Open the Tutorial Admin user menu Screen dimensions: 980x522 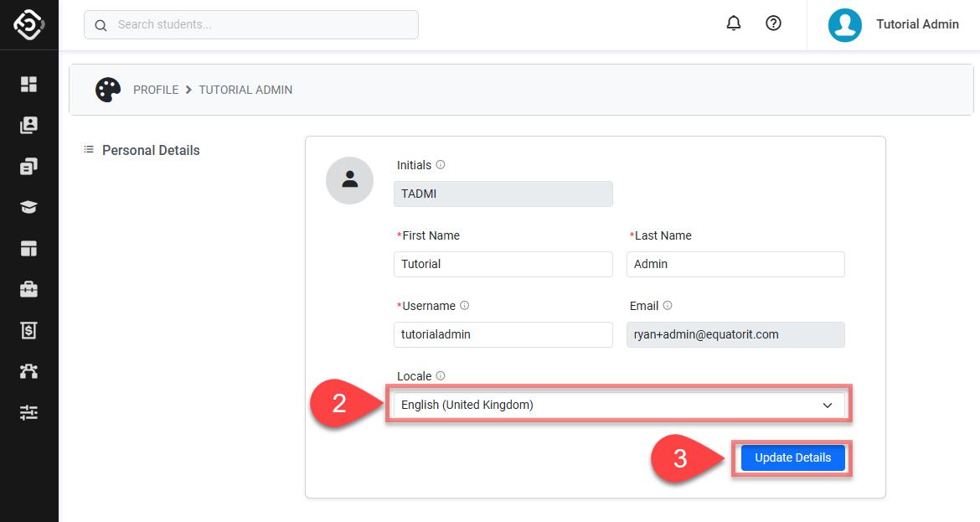(894, 24)
